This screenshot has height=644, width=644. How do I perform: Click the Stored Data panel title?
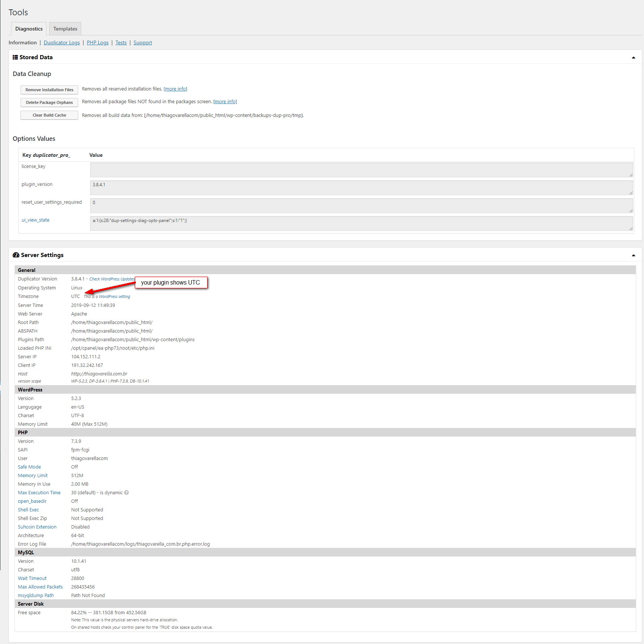[36, 57]
